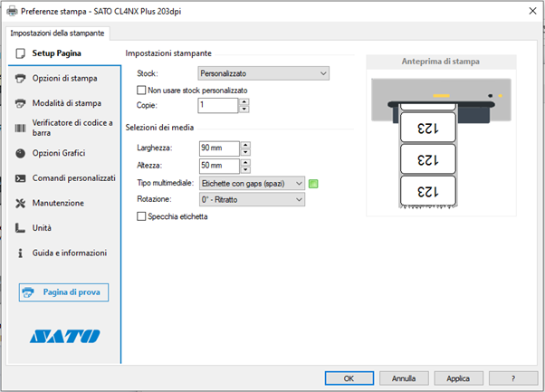Click the Opzioni di stampa printer icon
The height and width of the screenshot is (392, 545).
pyautogui.click(x=21, y=79)
